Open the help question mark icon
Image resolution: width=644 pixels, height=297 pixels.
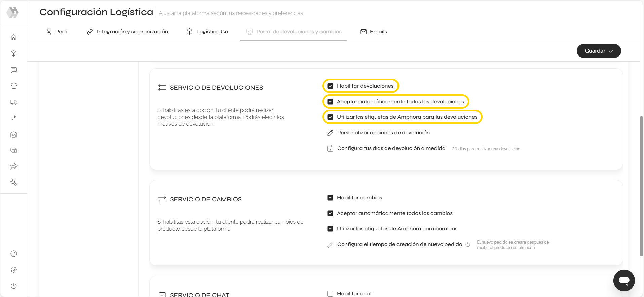click(x=14, y=254)
